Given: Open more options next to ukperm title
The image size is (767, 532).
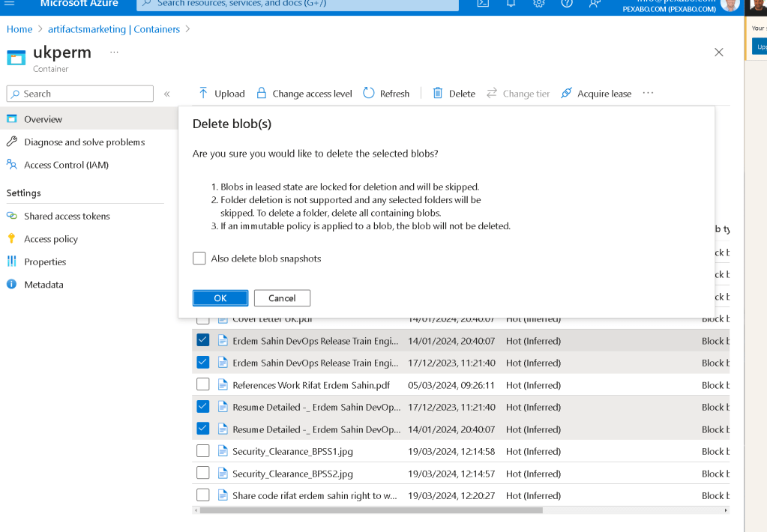Looking at the screenshot, I should click(x=114, y=52).
